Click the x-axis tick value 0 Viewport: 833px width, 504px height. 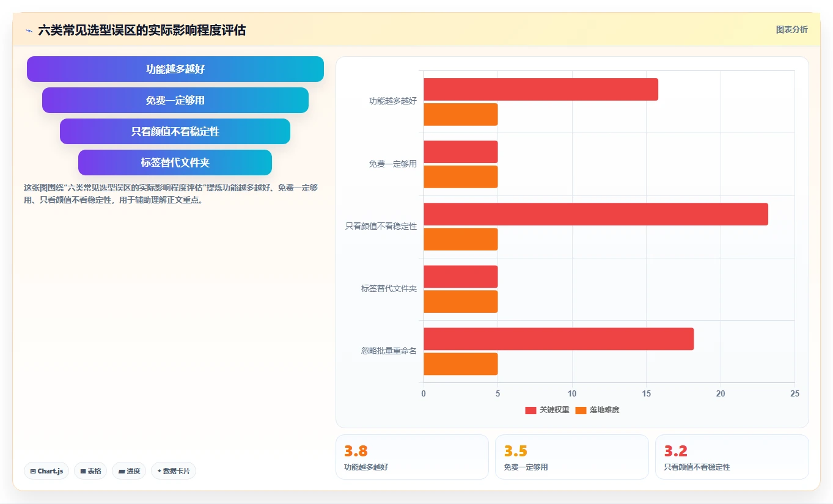tap(424, 393)
